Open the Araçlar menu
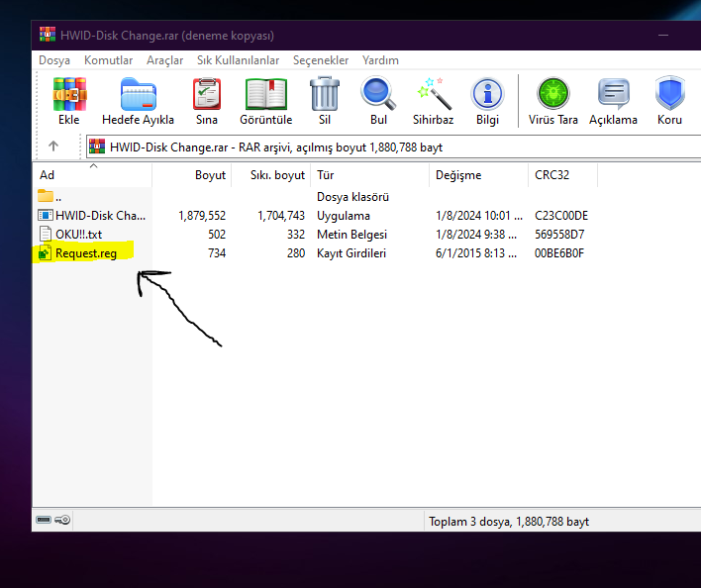The width and height of the screenshot is (701, 588). [164, 60]
